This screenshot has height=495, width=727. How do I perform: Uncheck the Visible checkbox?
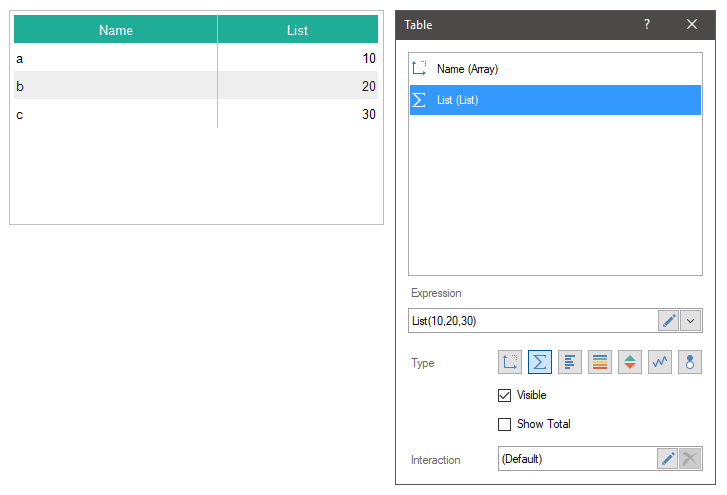click(x=505, y=395)
